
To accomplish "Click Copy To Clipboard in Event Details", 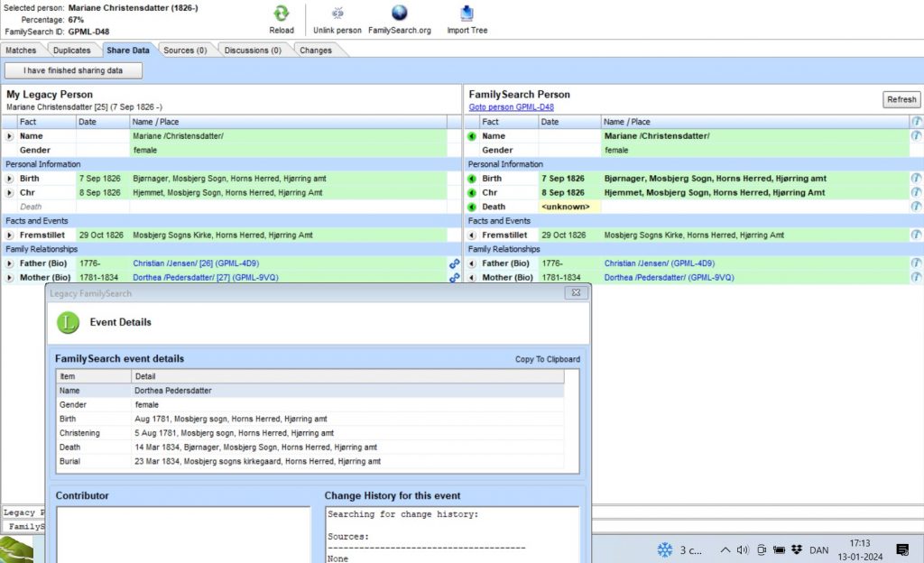I will click(548, 359).
